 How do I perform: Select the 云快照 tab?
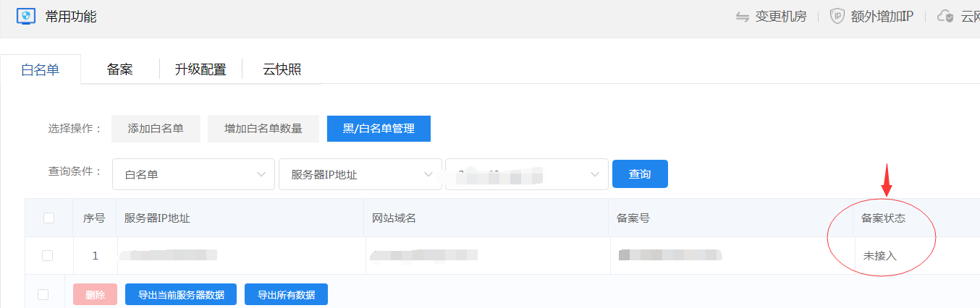pyautogui.click(x=282, y=69)
